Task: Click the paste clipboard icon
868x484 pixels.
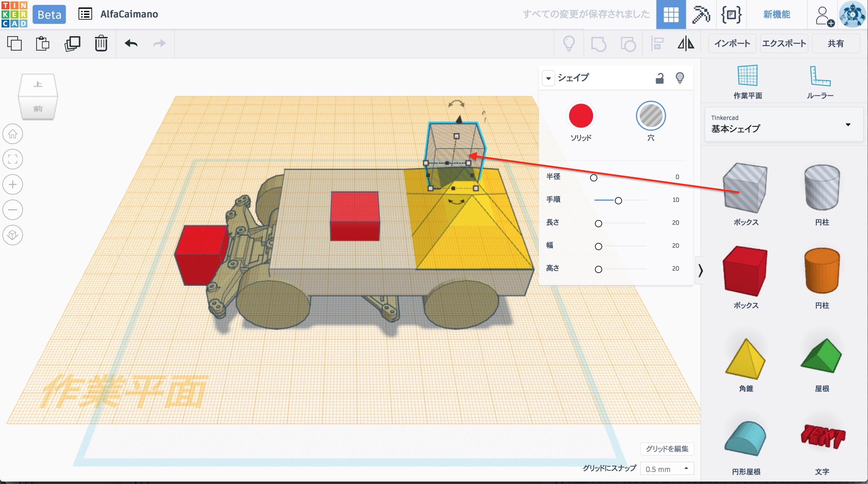Action: click(42, 43)
